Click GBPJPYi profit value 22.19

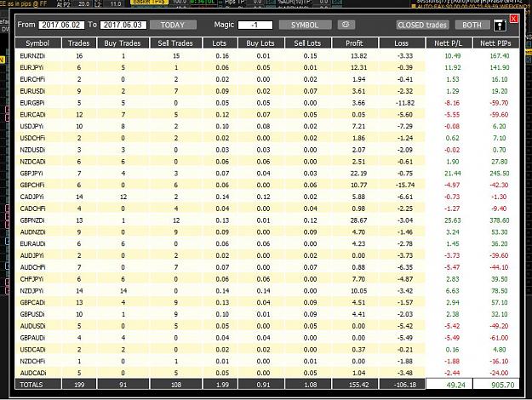pyautogui.click(x=358, y=174)
